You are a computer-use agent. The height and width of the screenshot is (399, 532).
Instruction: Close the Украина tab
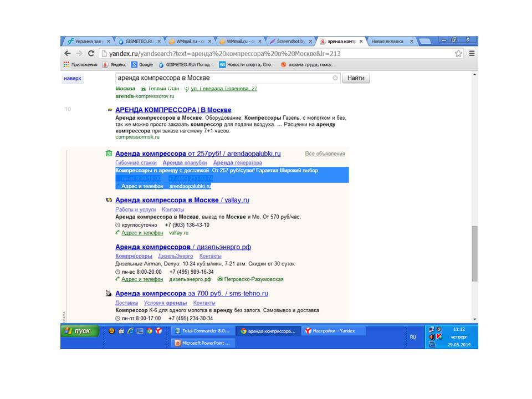(x=109, y=41)
